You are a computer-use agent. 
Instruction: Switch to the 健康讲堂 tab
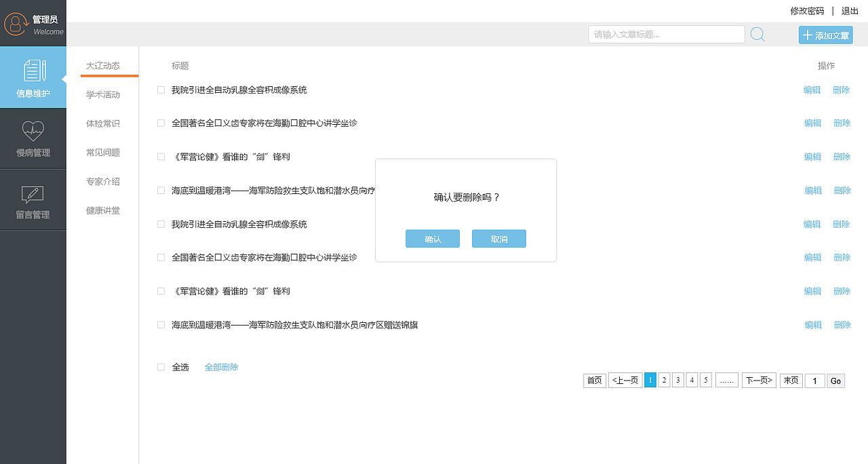coord(103,211)
